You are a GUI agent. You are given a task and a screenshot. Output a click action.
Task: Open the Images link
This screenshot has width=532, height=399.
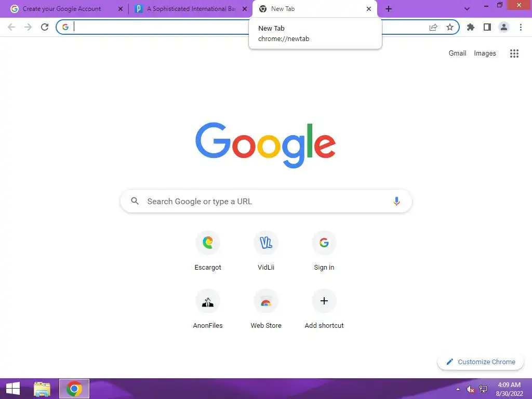[x=485, y=54]
